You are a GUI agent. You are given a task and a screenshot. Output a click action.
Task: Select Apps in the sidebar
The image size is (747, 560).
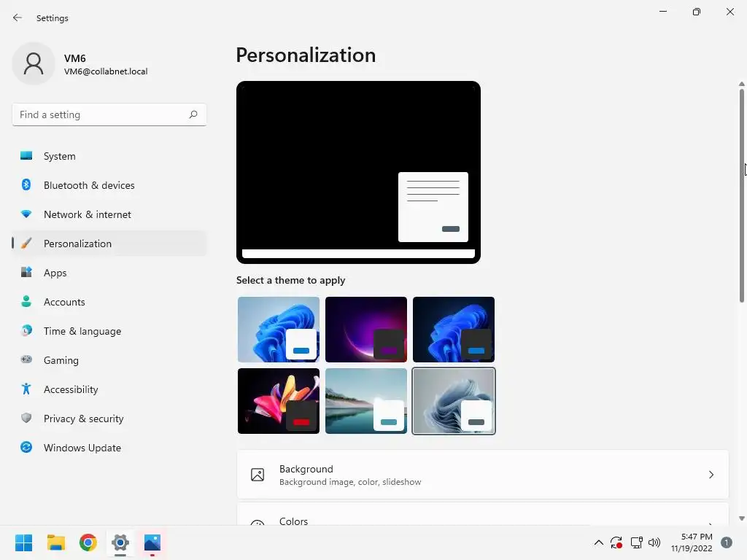tap(109, 273)
